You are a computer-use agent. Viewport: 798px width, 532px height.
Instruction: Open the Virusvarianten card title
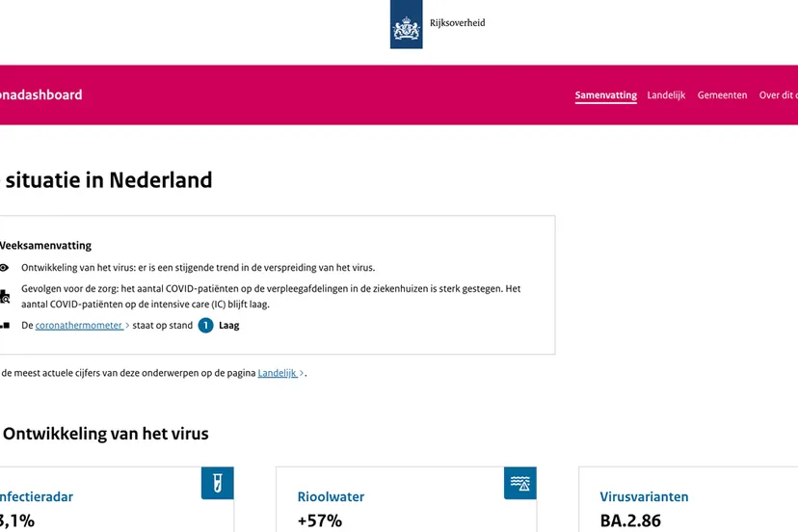pos(644,497)
